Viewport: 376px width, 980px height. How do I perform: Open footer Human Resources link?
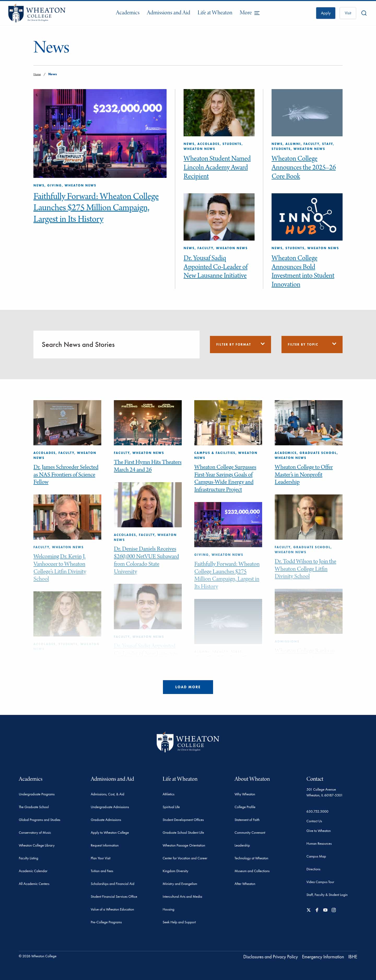[x=319, y=843]
